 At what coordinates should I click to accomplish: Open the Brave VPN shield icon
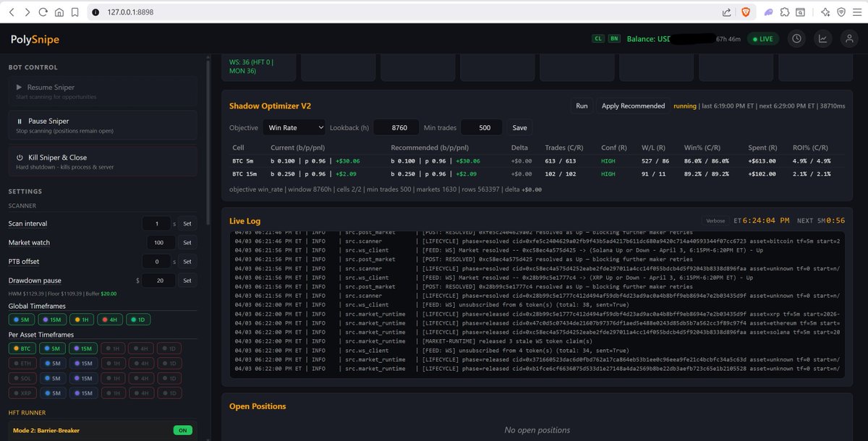(841, 12)
